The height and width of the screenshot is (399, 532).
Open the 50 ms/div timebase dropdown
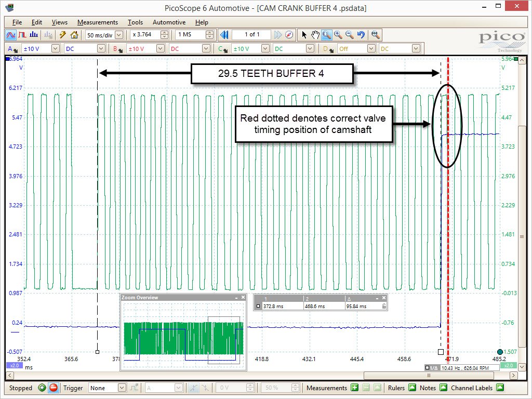click(119, 35)
